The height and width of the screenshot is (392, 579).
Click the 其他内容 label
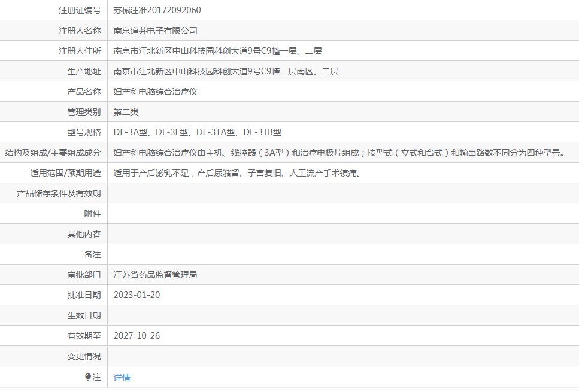[x=84, y=234]
